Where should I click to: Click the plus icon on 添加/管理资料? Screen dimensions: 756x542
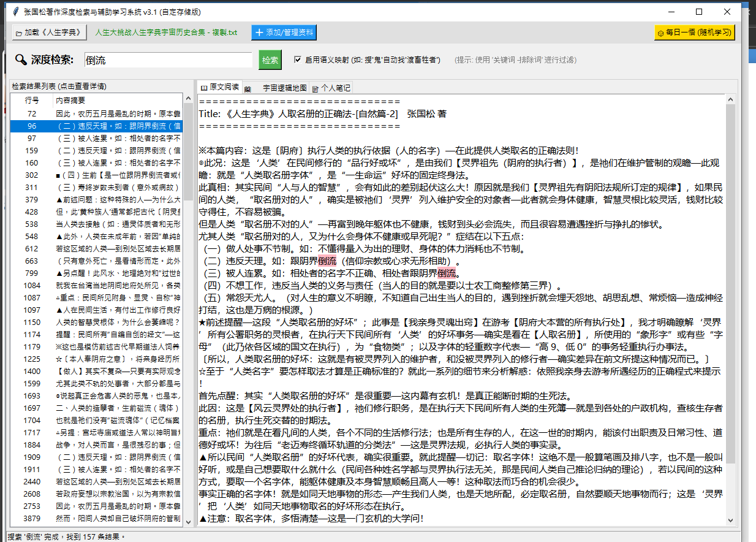pyautogui.click(x=259, y=32)
